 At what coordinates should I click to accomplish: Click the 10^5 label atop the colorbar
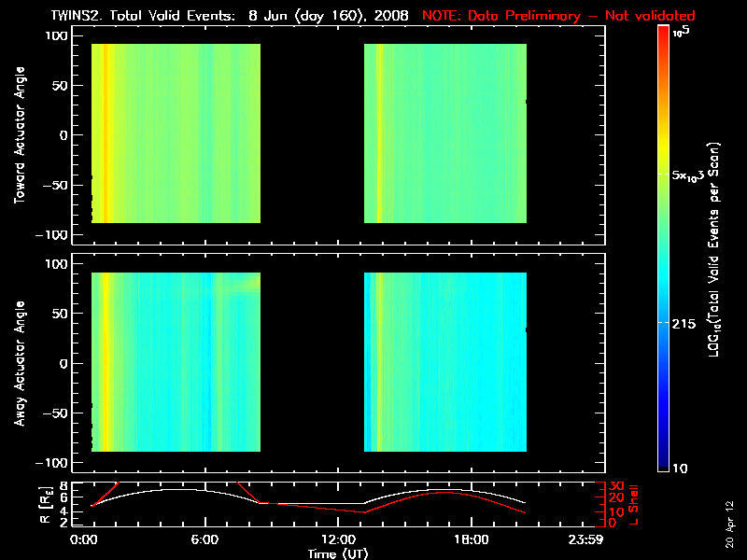pos(681,31)
